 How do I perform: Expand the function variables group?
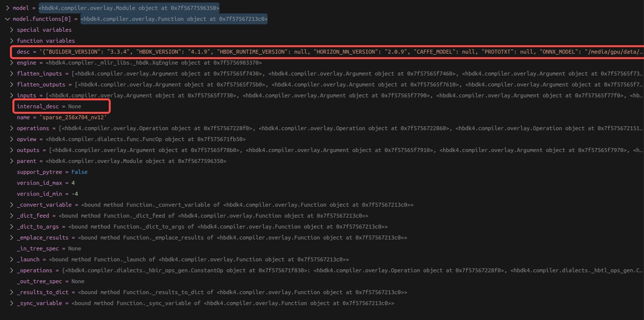pos(12,41)
